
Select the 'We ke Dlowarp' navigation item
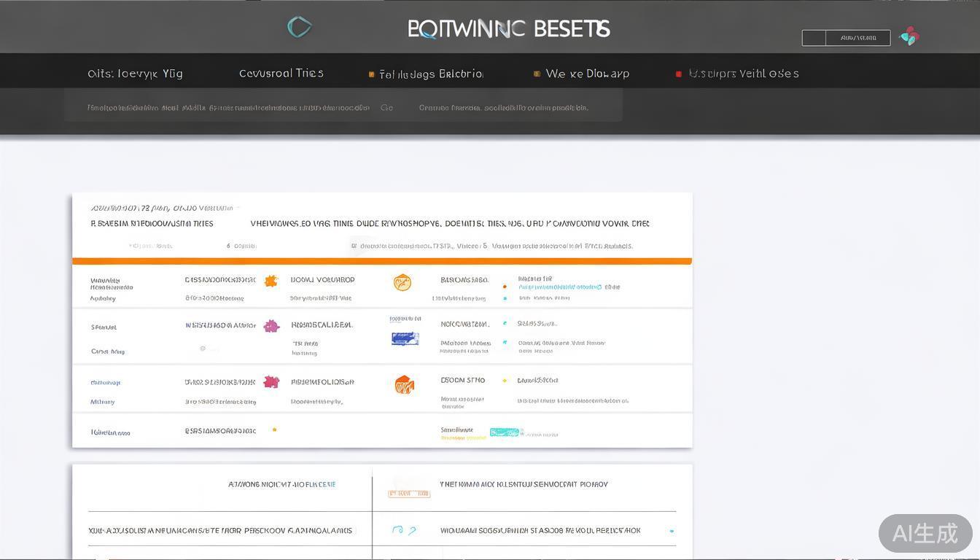(x=587, y=74)
